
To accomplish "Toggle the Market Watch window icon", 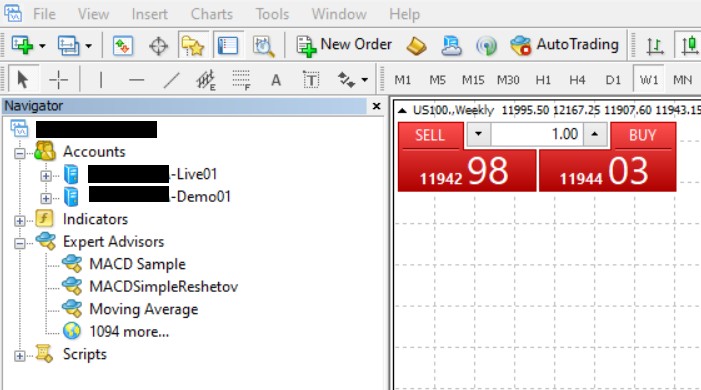I will pyautogui.click(x=122, y=46).
